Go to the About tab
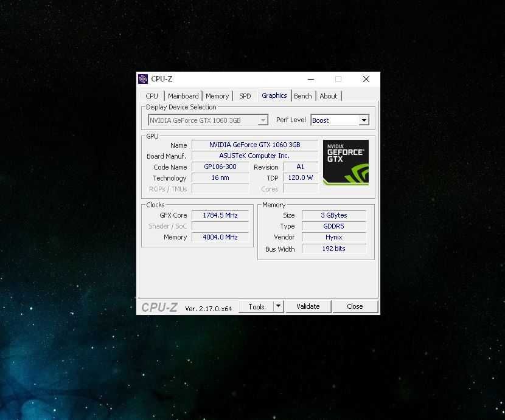 coord(328,96)
